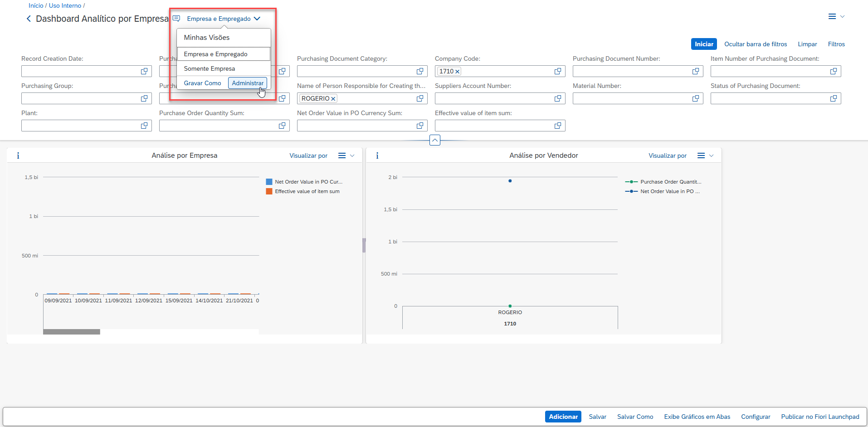This screenshot has width=868, height=427.
Task: Click info icon on Análise por Vendedor
Action: (377, 155)
